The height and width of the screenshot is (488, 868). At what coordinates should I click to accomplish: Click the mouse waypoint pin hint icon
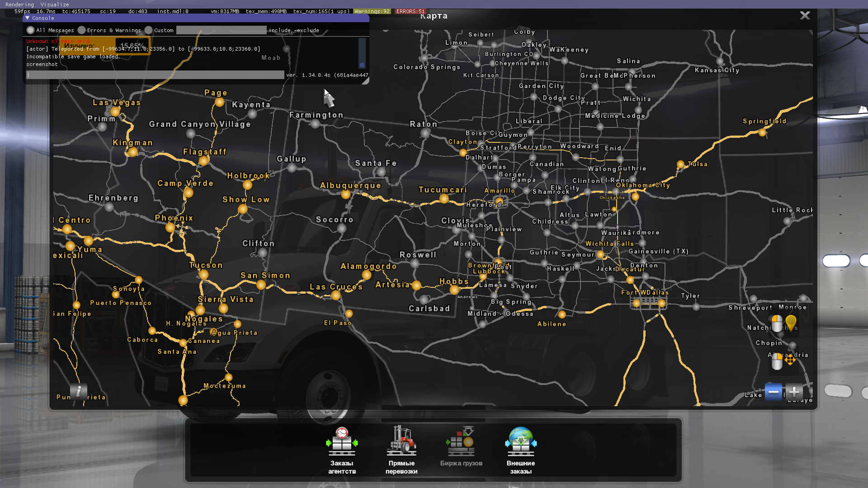click(x=784, y=324)
